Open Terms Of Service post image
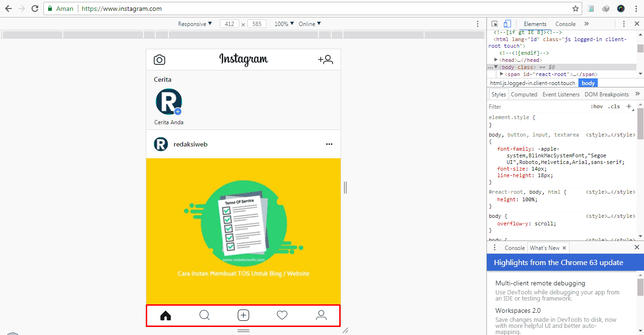The image size is (644, 335). click(243, 232)
